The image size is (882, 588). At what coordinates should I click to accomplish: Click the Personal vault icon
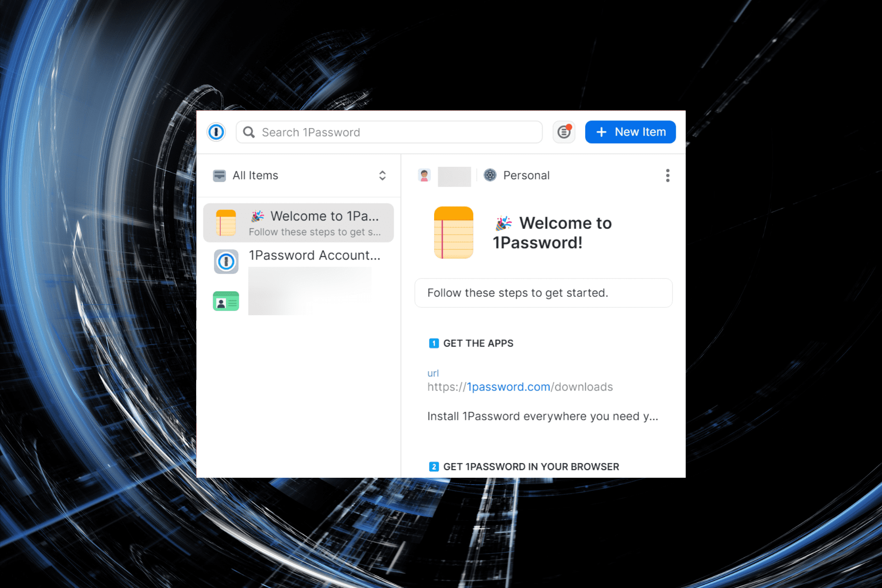coord(490,175)
